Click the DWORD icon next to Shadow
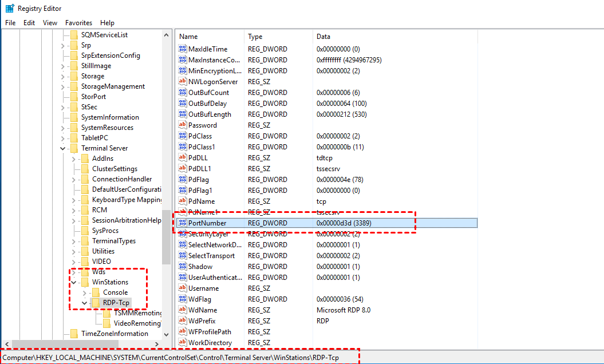Screen dimensions: 604x364 [181, 266]
